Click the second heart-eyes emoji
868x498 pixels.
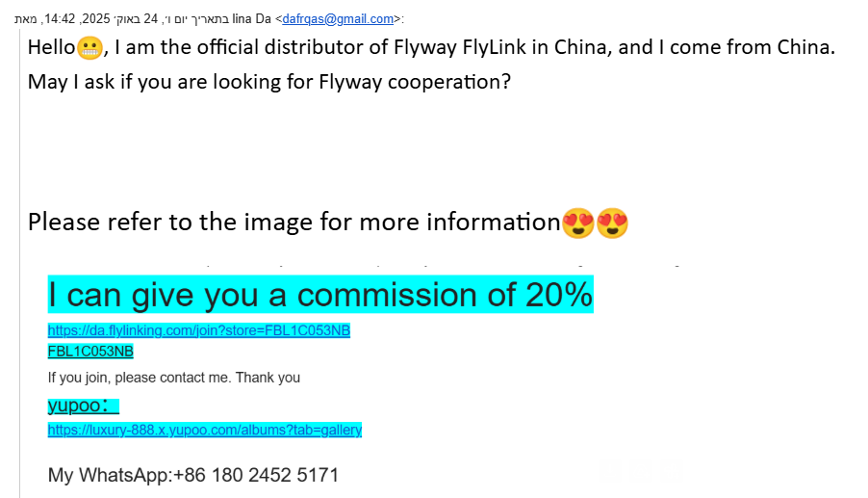[612, 223]
